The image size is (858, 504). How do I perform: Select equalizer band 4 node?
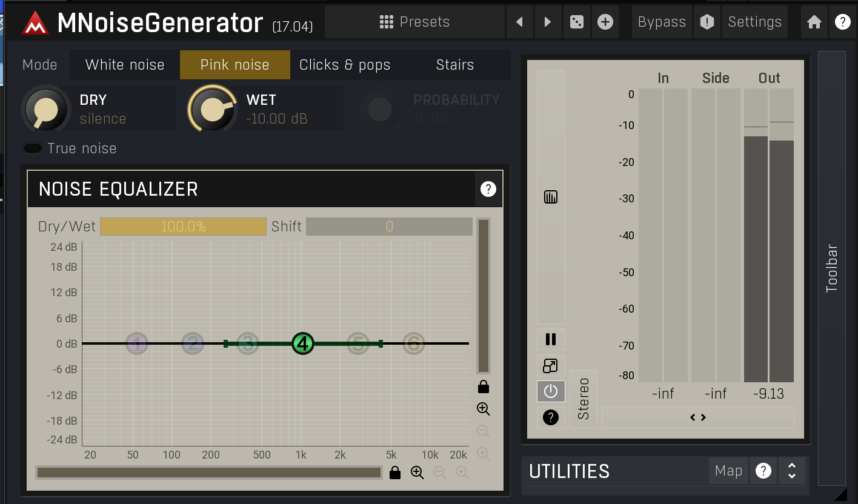(303, 344)
